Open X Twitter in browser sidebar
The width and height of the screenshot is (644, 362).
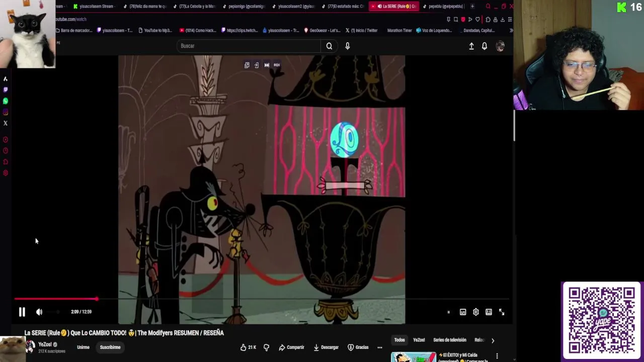[x=6, y=123]
